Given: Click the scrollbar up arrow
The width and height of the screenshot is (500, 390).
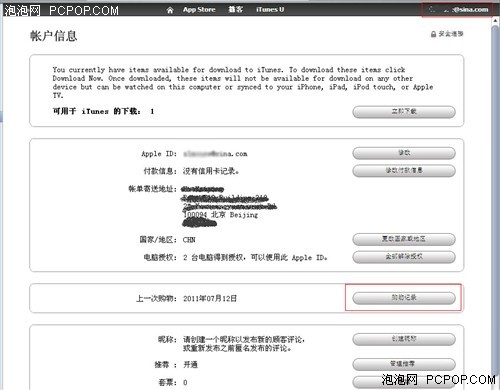Looking at the screenshot, I should (495, 21).
